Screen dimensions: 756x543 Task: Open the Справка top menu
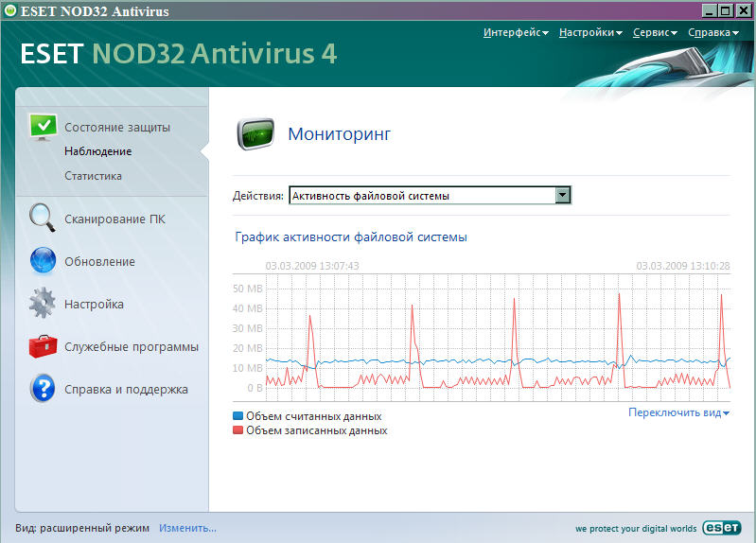[x=713, y=32]
